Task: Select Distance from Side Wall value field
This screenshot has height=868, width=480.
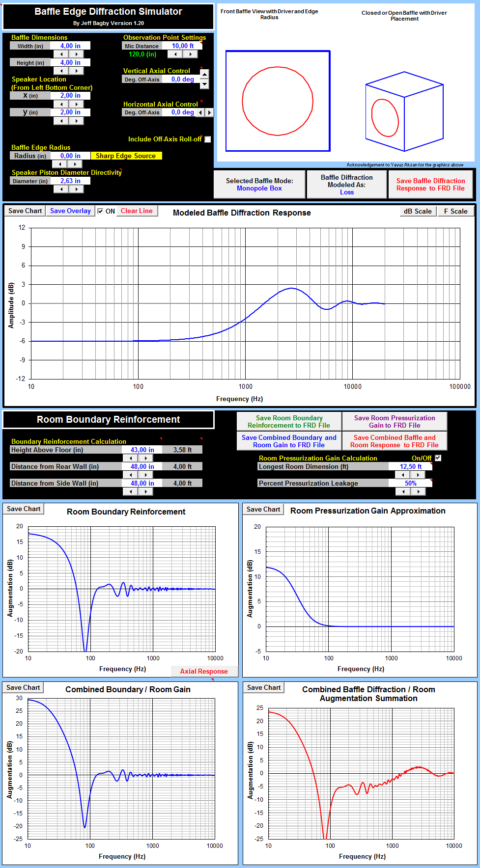Action: click(x=142, y=483)
